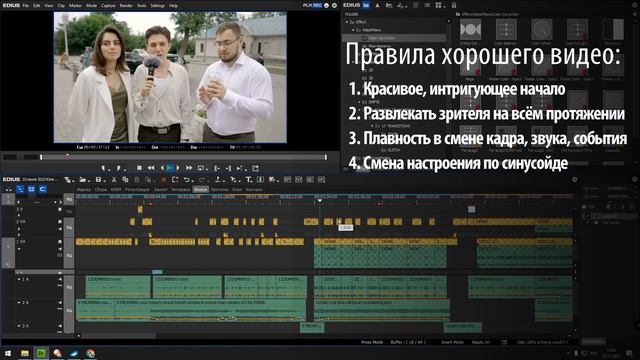
Task: Collapse audio track 3 A
Action: [x=19, y=326]
